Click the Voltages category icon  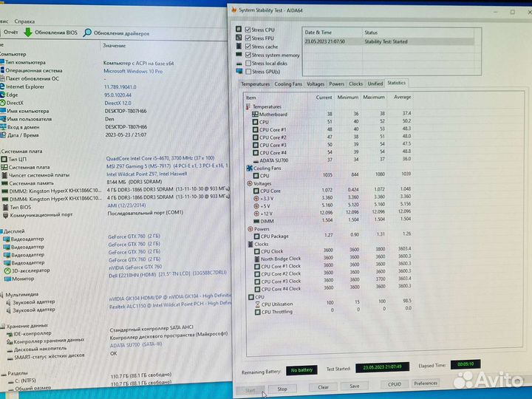coord(250,183)
